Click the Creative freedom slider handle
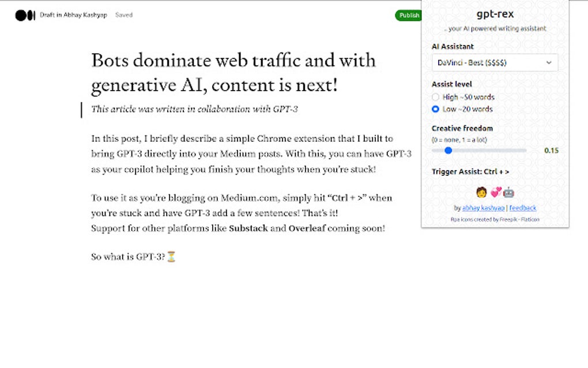588x368 pixels. 448,150
